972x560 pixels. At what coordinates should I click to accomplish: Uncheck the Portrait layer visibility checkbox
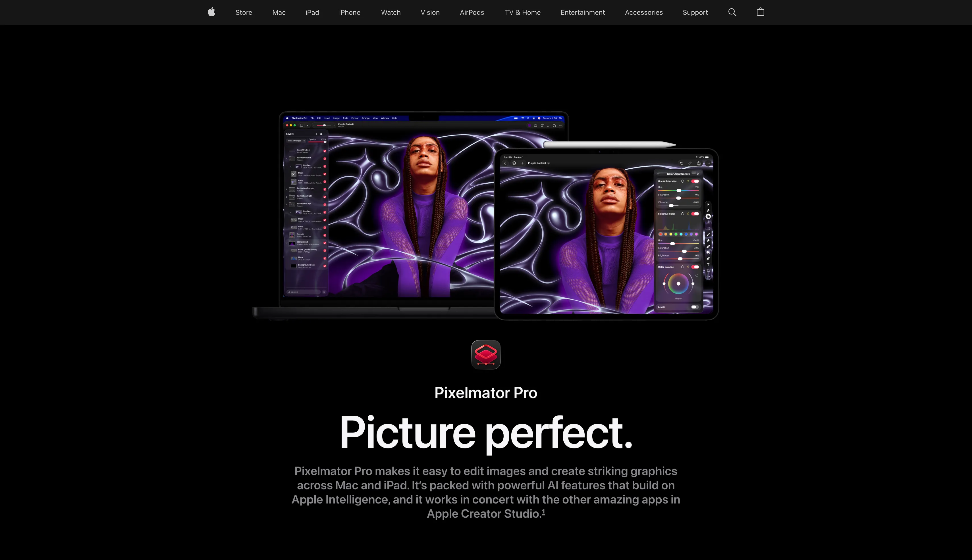(x=325, y=235)
